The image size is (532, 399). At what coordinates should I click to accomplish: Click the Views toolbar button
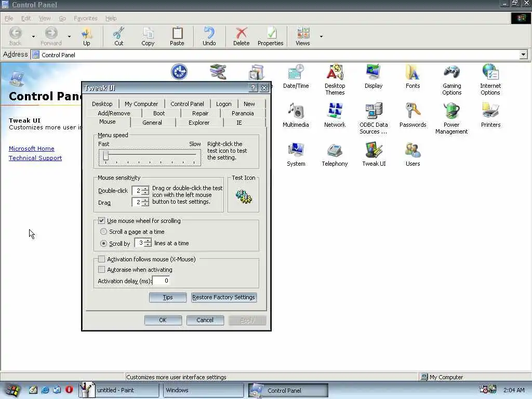[303, 36]
